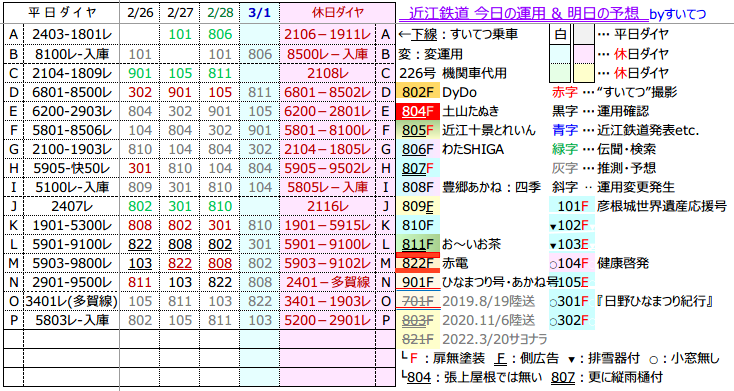The image size is (734, 391).
Task: Click the light green legend swatch
Action: (560, 73)
